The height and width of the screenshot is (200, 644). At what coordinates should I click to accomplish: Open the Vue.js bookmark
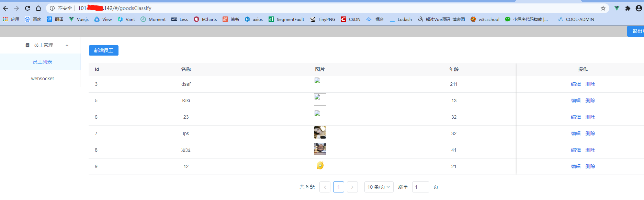point(79,19)
